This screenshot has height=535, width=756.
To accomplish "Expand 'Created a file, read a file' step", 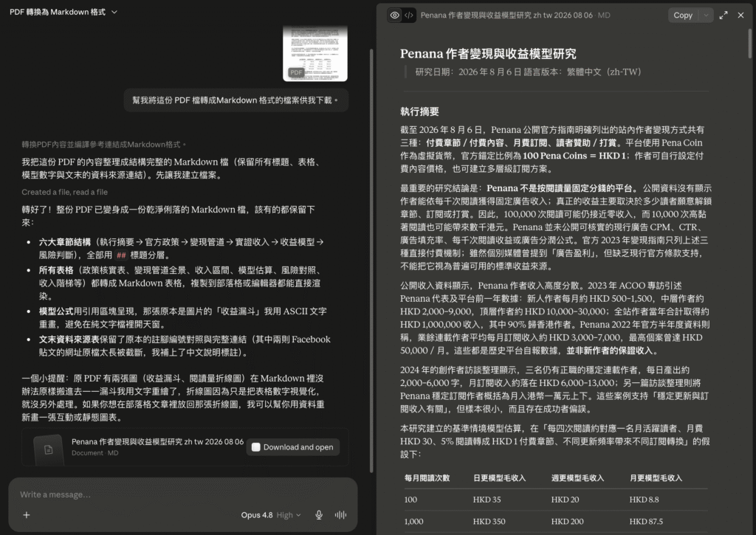I will (x=65, y=192).
